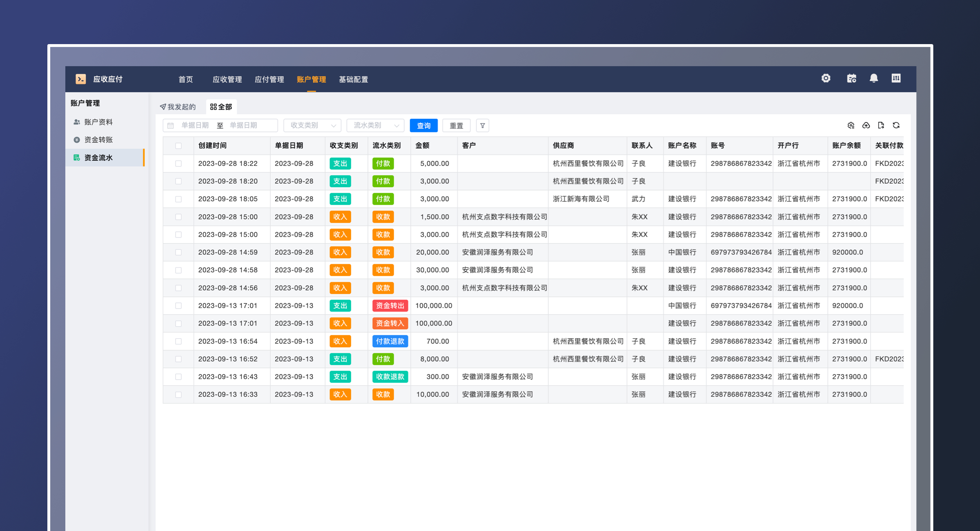980x531 pixels.
Task: Open 资金转账 in the sidebar
Action: [x=98, y=140]
